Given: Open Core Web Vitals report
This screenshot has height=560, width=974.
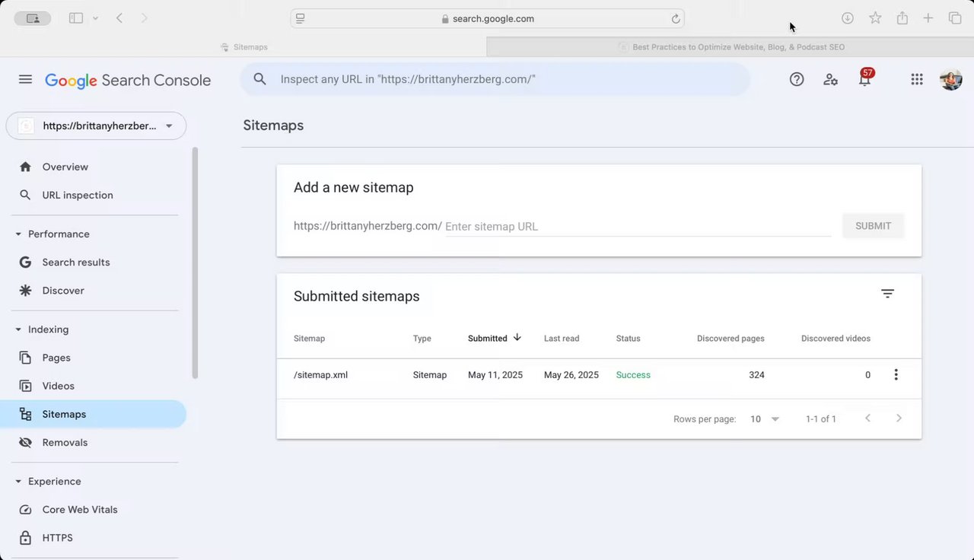Looking at the screenshot, I should (x=79, y=510).
